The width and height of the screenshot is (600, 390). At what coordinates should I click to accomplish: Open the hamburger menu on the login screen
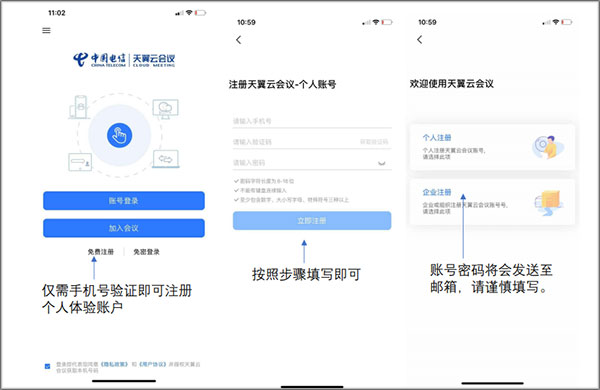tap(46, 30)
